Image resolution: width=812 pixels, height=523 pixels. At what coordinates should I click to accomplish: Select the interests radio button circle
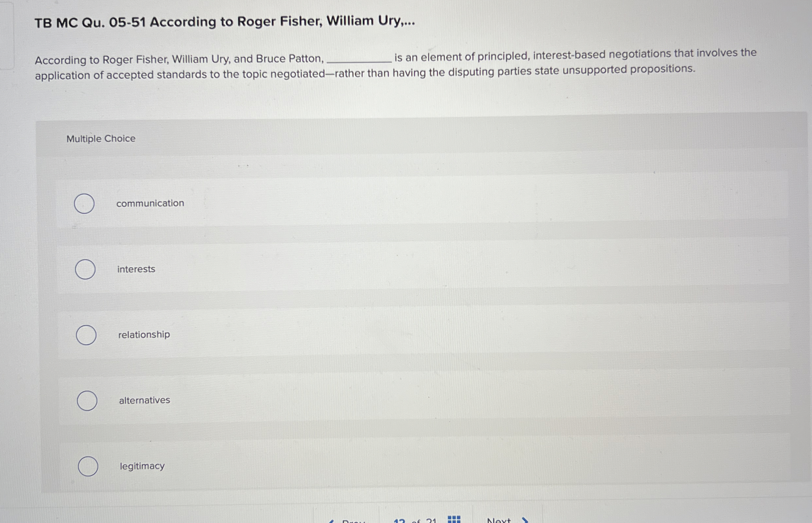[x=85, y=269]
